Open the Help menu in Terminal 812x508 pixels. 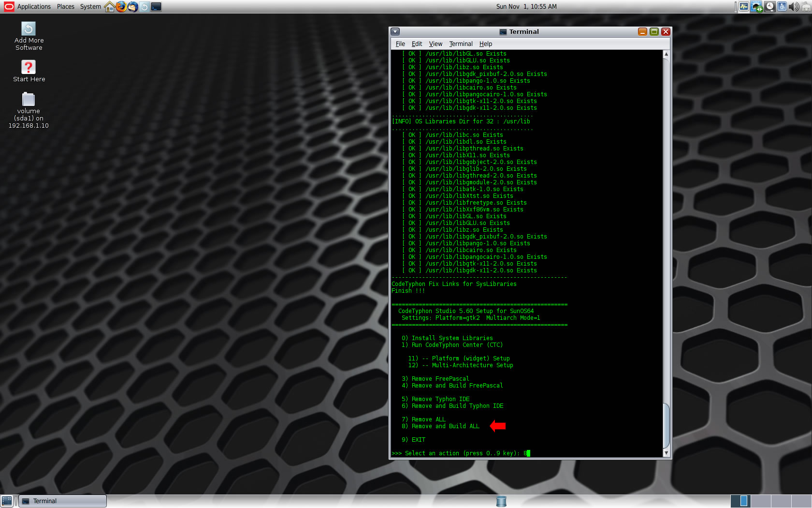(486, 44)
